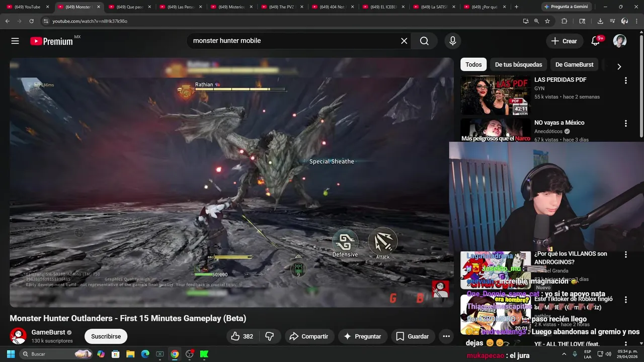
Task: Like the video with thumbs up
Action: 242,336
